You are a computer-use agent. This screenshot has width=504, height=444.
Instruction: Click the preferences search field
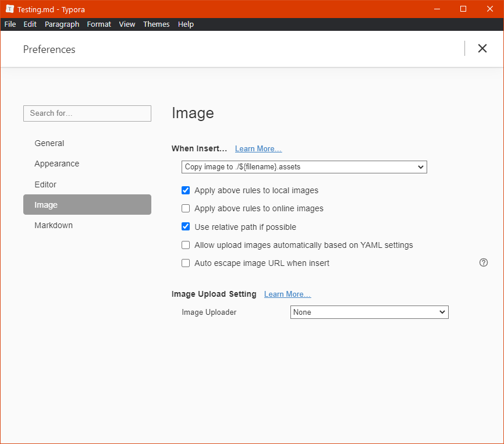tap(87, 113)
